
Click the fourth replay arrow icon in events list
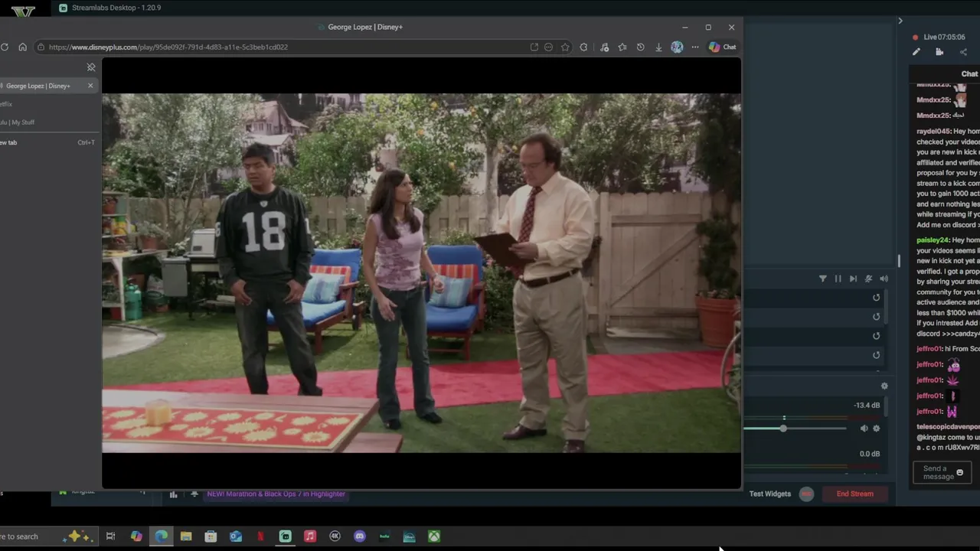tap(877, 355)
